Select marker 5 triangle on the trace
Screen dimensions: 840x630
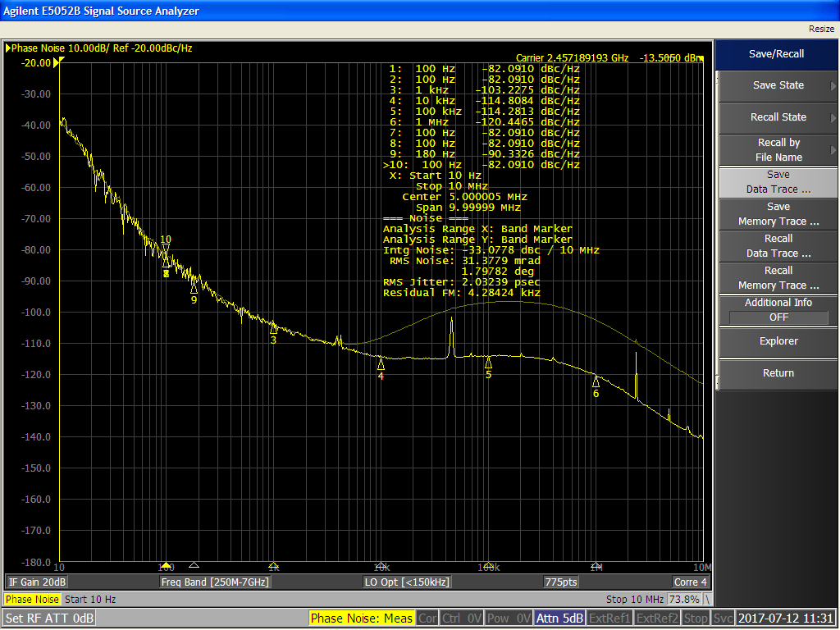pyautogui.click(x=488, y=363)
